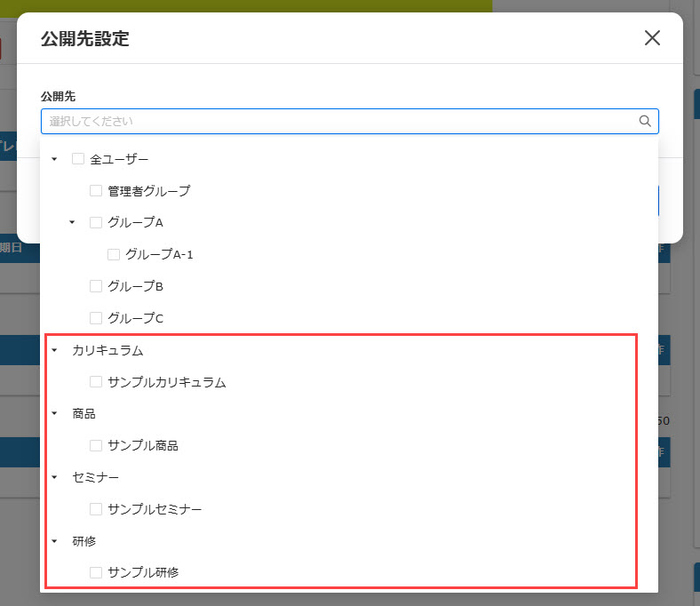
Task: Click the search magnifier icon in field
Action: pyautogui.click(x=645, y=121)
